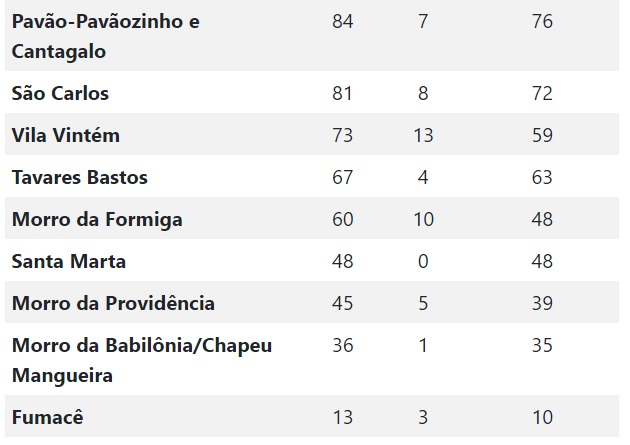Viewport: 630px width, 445px height.
Task: Select the Santa Marta row name
Action: coord(69,261)
